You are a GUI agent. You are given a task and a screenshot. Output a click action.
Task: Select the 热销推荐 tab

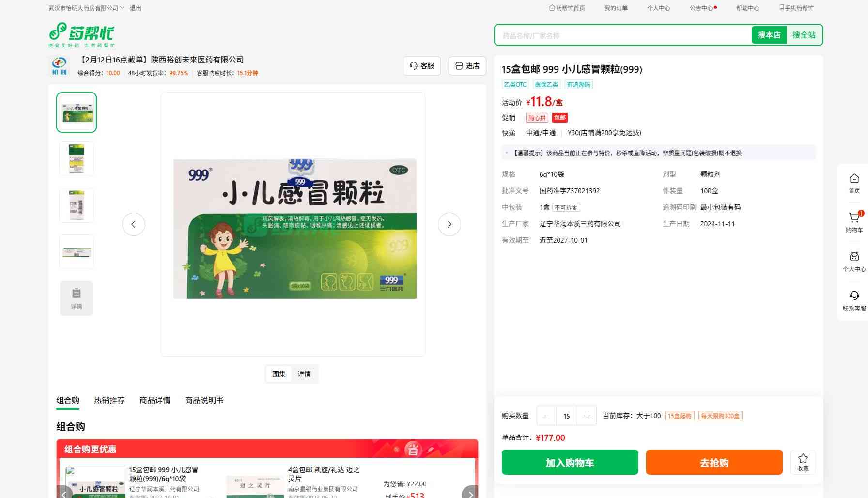[109, 400]
